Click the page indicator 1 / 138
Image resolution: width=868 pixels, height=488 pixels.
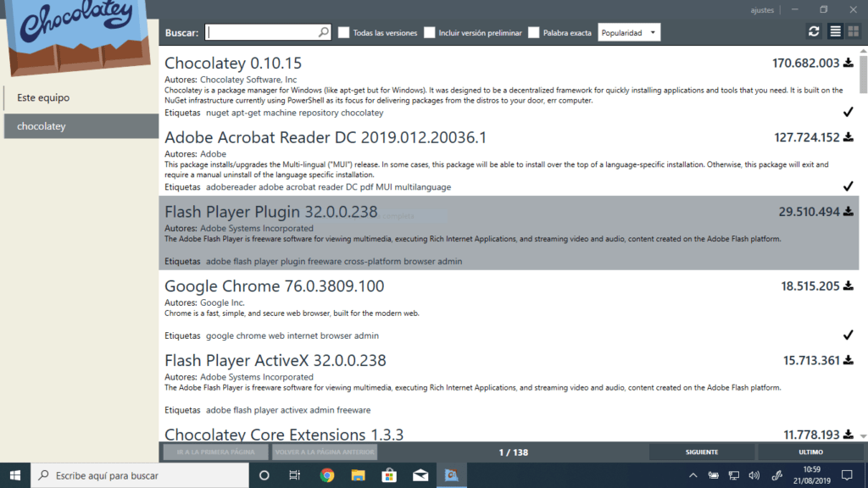click(x=513, y=452)
